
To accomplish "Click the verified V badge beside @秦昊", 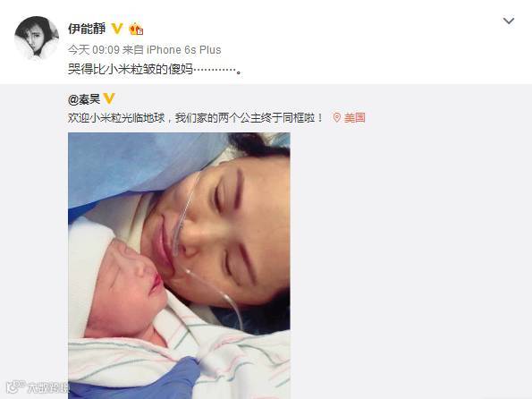I will click(x=109, y=98).
